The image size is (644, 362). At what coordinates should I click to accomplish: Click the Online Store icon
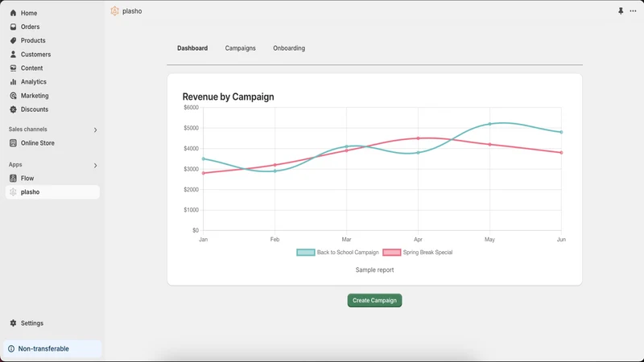tap(13, 143)
